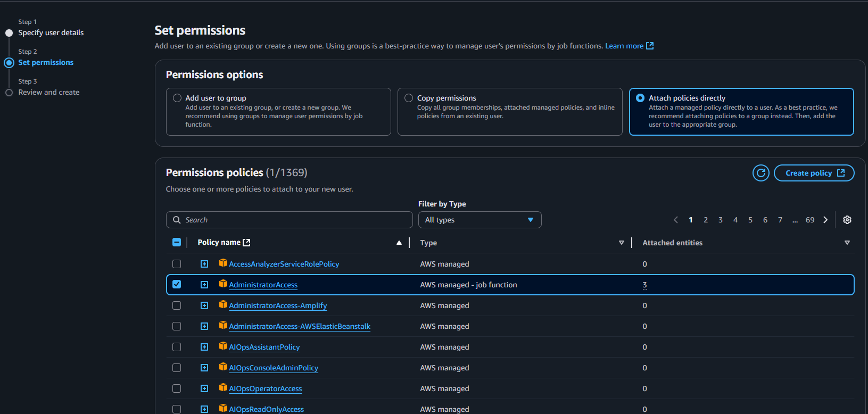Screen dimensions: 868x414
Task: Click the AIOpsConsoleAdminPolicy orange box icon
Action: tap(223, 367)
